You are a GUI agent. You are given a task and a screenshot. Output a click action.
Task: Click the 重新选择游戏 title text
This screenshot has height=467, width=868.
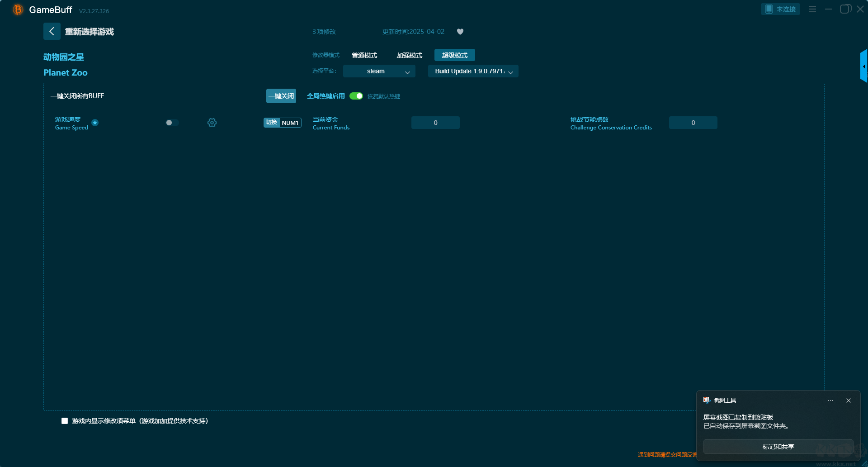[x=90, y=32]
